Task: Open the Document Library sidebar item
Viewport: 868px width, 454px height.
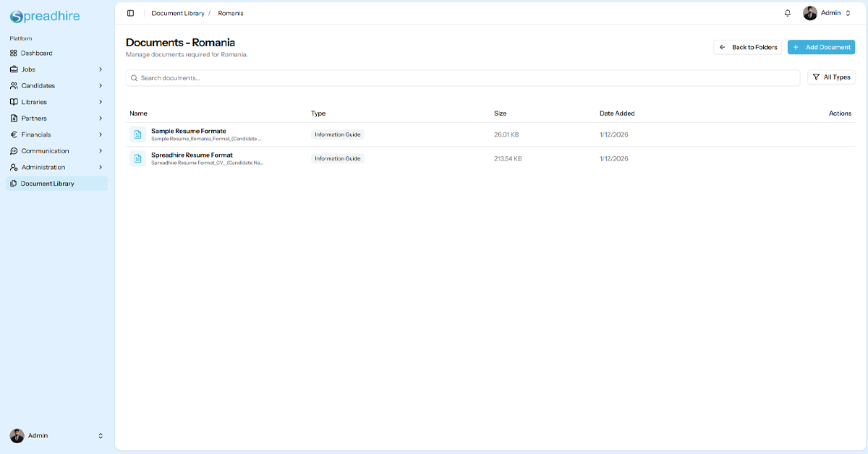Action: (47, 184)
